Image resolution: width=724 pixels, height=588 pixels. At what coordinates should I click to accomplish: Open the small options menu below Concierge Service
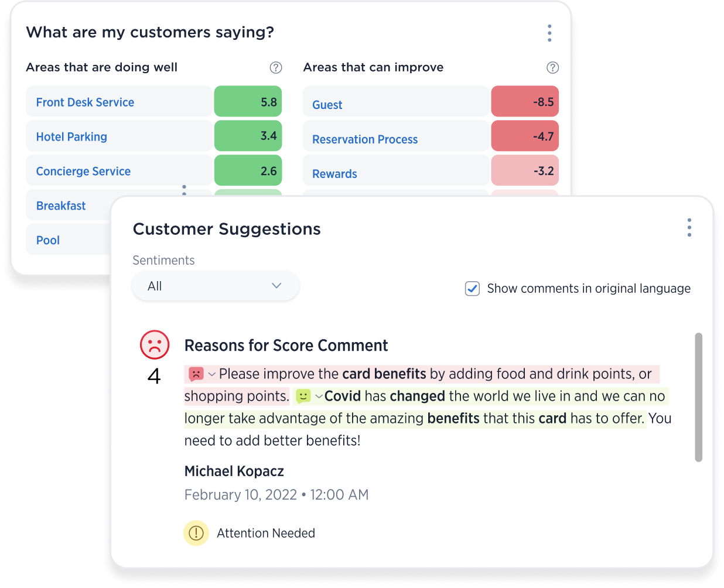point(184,190)
